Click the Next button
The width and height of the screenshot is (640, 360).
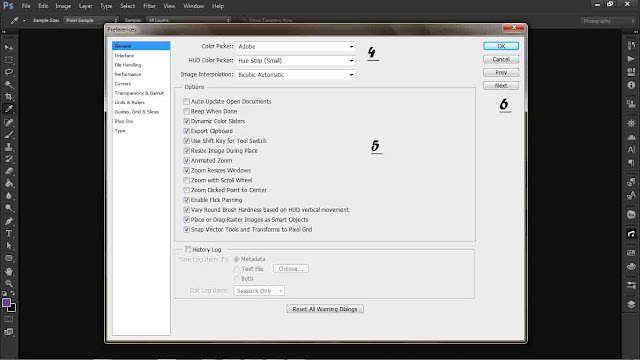click(501, 85)
